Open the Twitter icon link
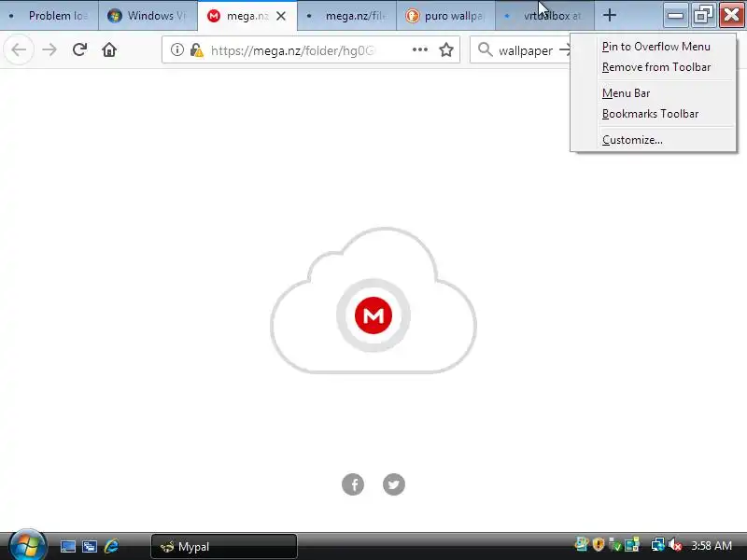 394,484
